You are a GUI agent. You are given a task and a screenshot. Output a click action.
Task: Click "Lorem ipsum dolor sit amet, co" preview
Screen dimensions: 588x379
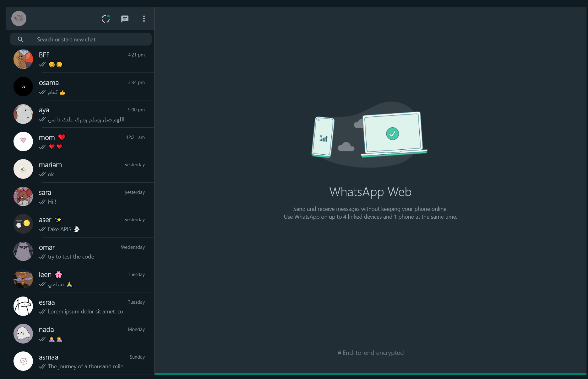click(x=85, y=312)
